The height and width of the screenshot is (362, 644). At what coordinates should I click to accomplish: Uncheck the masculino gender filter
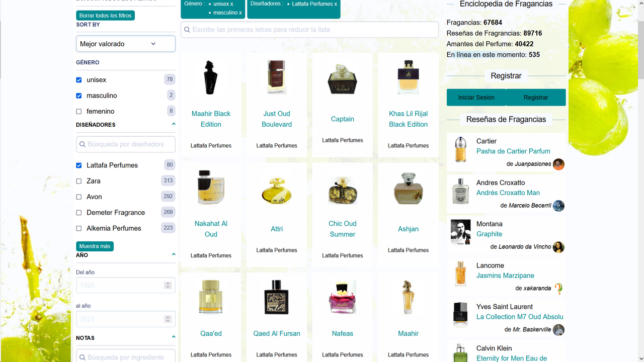click(x=78, y=96)
